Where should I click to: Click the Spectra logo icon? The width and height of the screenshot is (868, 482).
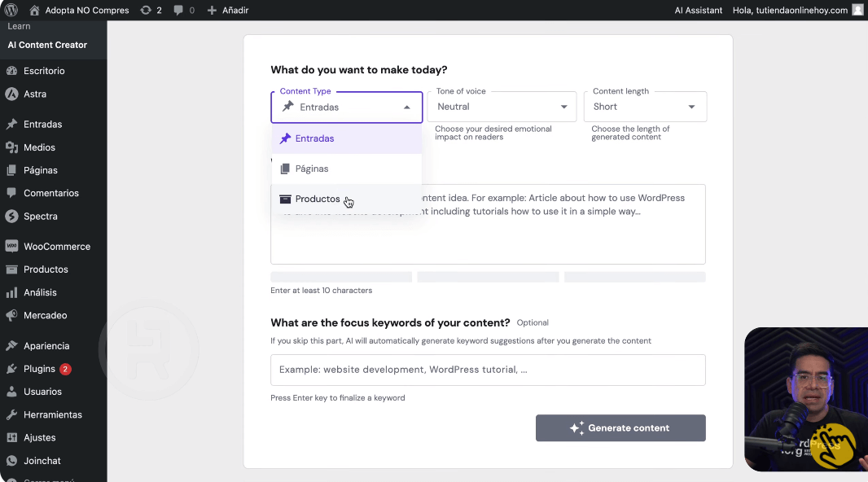[x=11, y=217]
